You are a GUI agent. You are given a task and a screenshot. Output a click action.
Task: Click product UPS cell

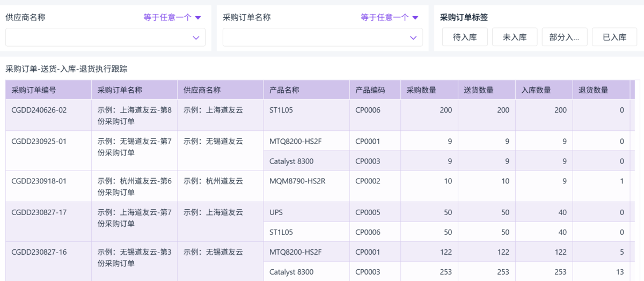coord(306,212)
